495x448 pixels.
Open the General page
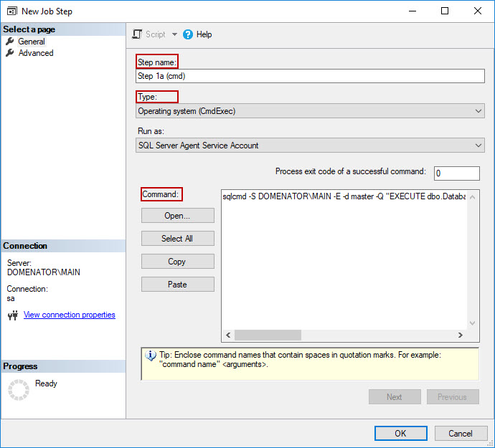[x=32, y=42]
